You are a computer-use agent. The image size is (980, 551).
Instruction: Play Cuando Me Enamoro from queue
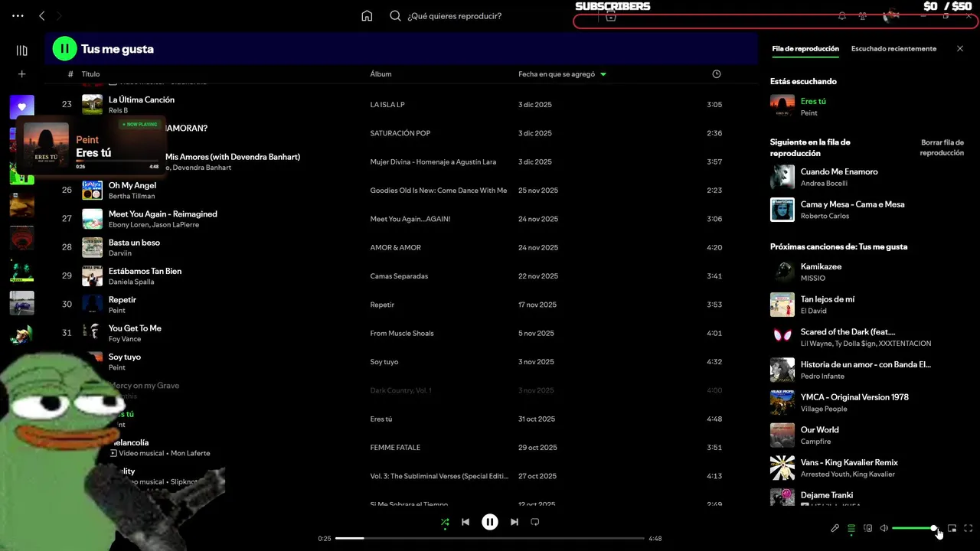tap(839, 172)
